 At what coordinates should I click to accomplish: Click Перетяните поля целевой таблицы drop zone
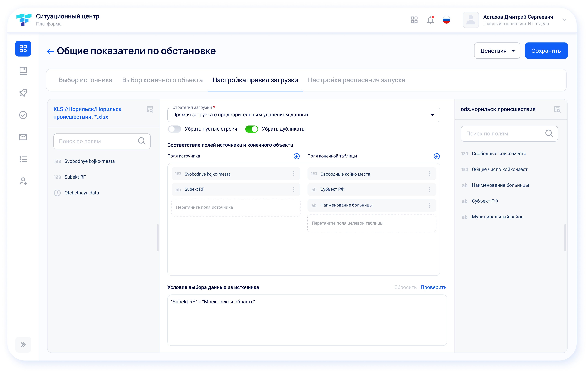[372, 223]
